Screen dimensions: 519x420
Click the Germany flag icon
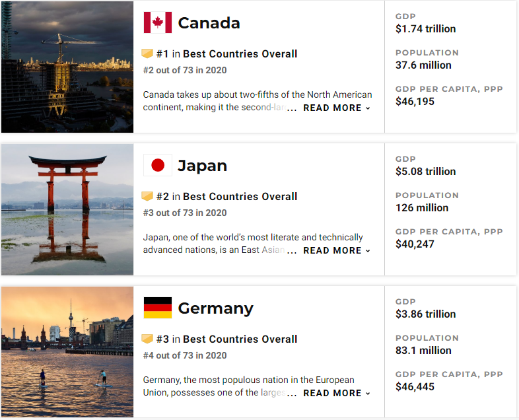click(158, 308)
